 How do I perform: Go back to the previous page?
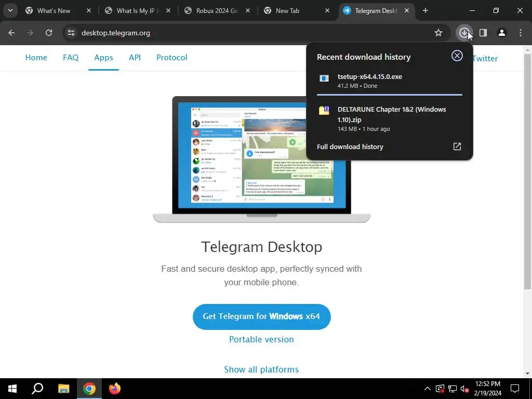(x=11, y=33)
